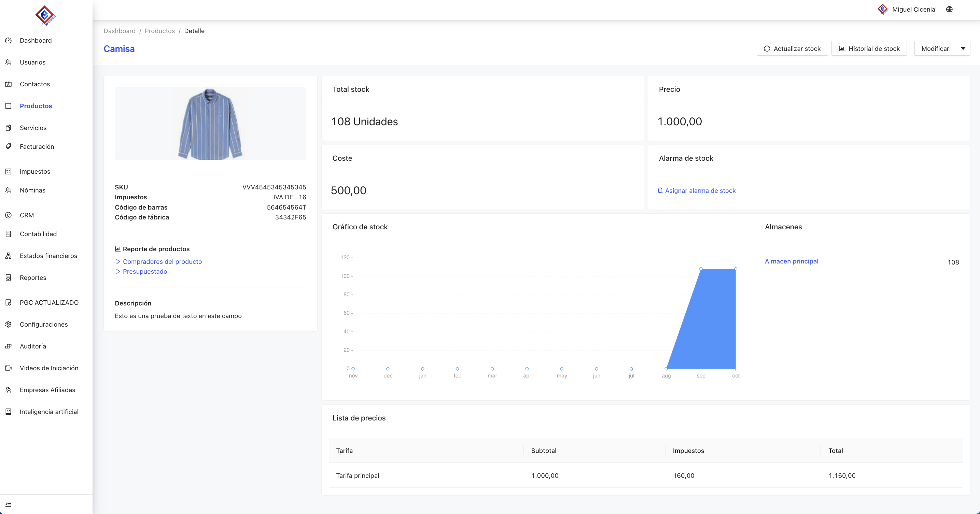This screenshot has width=980, height=514.
Task: Expand Compradores del producto report
Action: click(x=162, y=261)
